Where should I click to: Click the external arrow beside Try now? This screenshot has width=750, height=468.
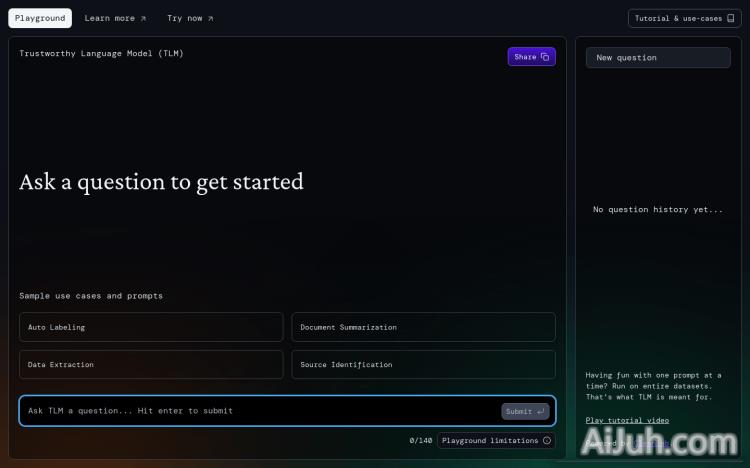point(210,18)
